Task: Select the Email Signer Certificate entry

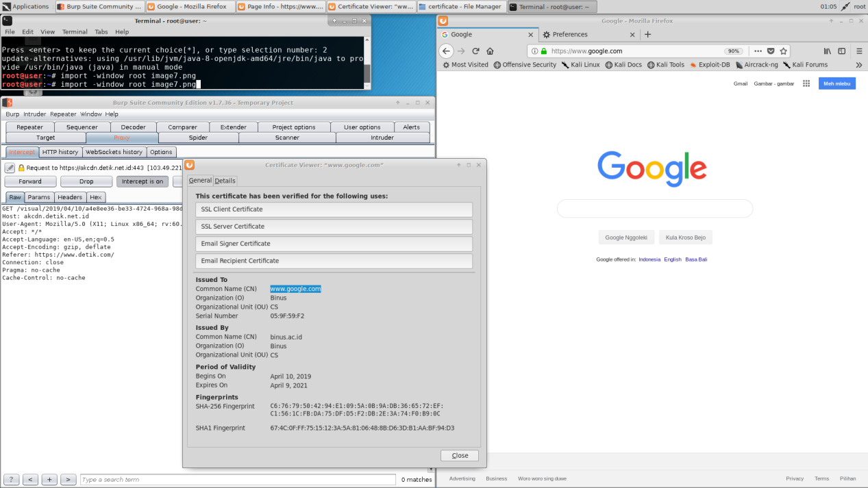Action: click(x=334, y=244)
